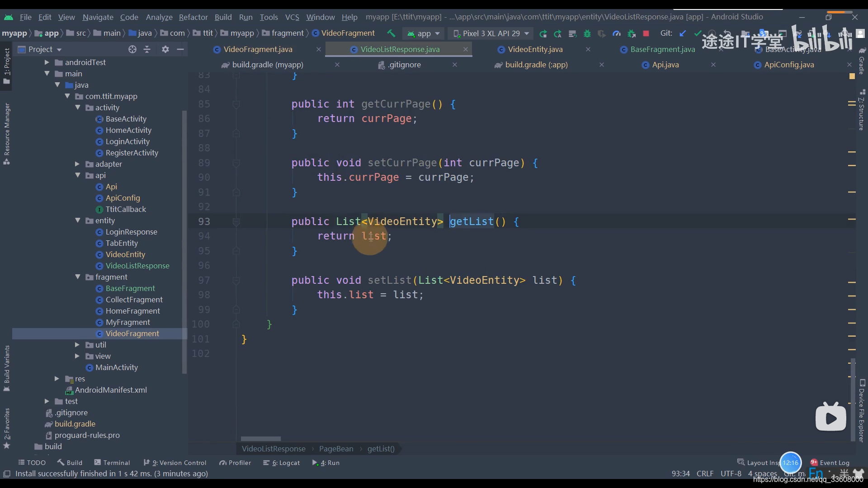Image resolution: width=868 pixels, height=488 pixels.
Task: Switch to ApiConfig.java tab
Action: (789, 65)
